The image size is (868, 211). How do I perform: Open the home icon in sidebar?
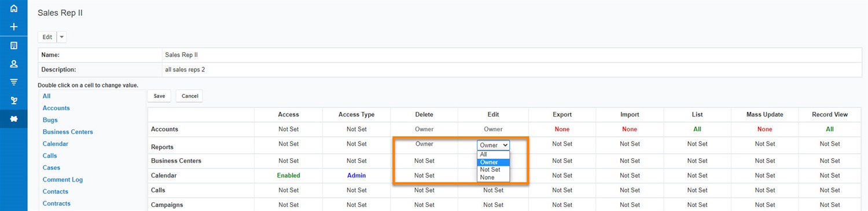click(14, 9)
